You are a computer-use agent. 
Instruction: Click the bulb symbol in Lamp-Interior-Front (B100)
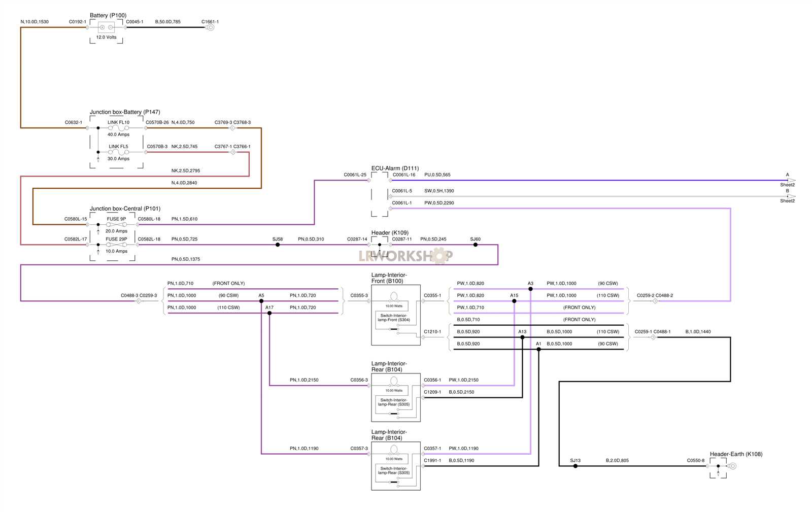(394, 297)
